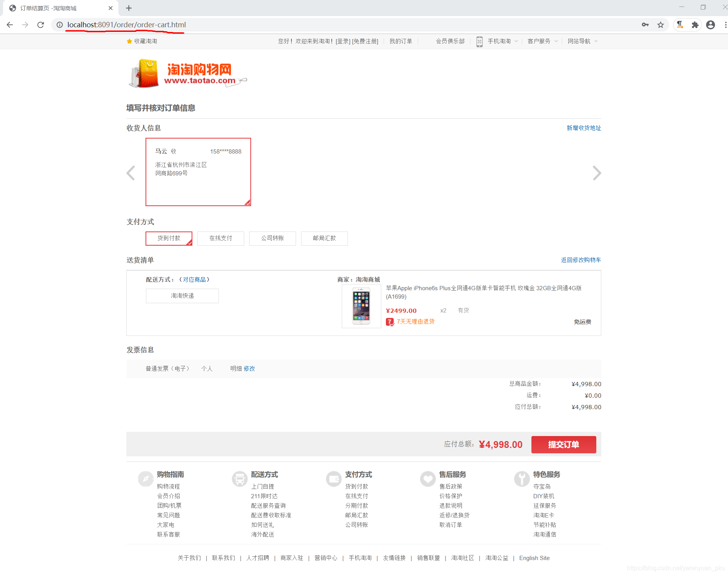This screenshot has width=728, height=575.
Task: Click the 淘淘购物网 logo
Action: [x=188, y=73]
